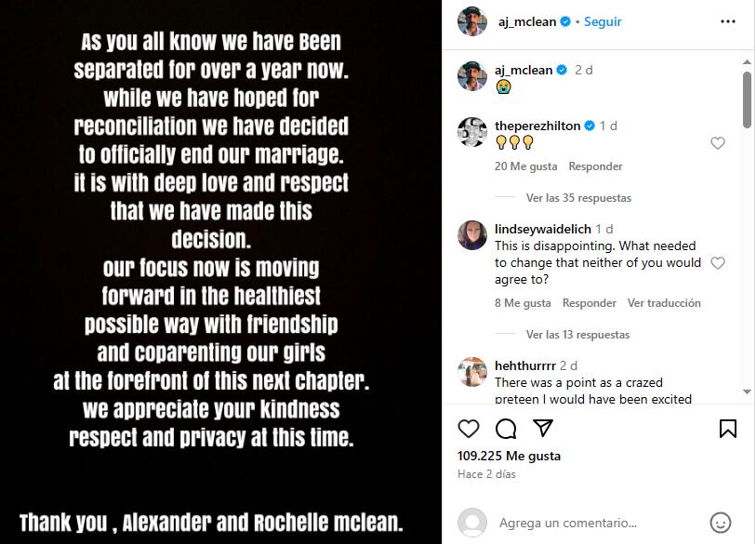Open the emoji picker in comment box
Image resolution: width=756 pixels, height=544 pixels.
pos(720,522)
